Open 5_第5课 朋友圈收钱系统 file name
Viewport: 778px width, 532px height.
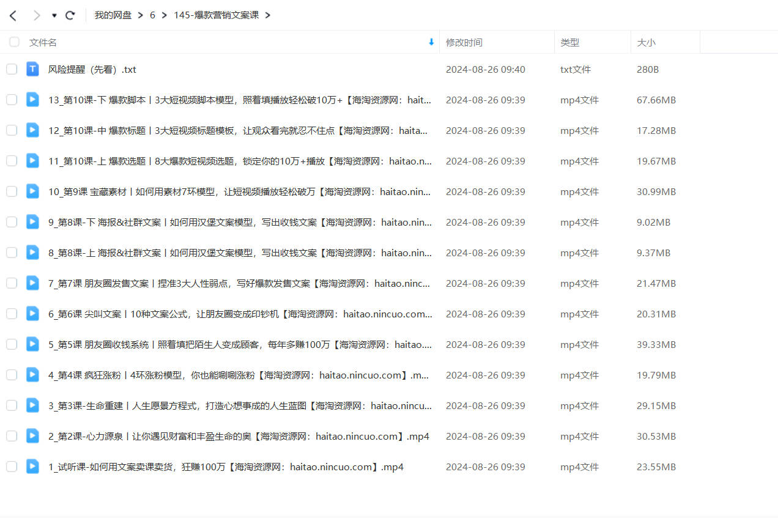pos(240,344)
